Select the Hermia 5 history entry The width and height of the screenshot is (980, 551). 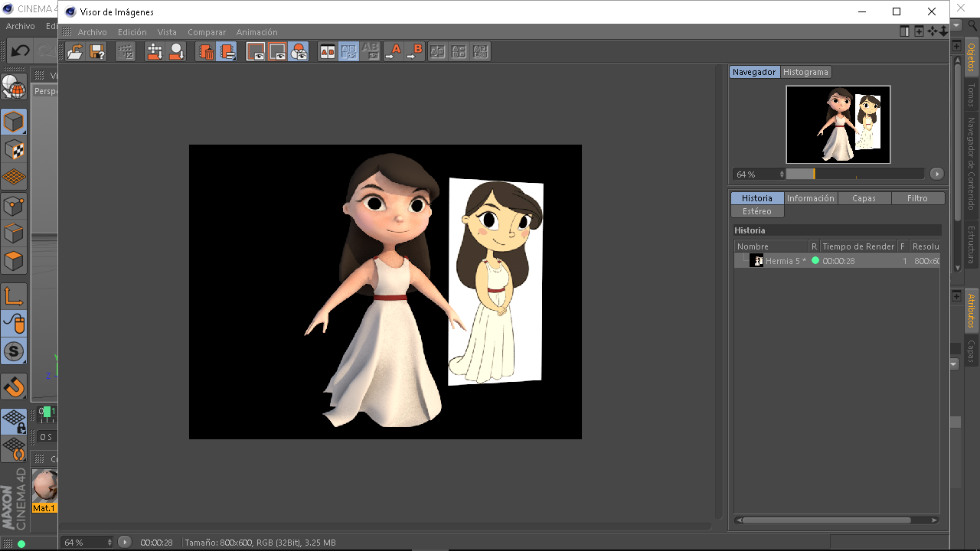[784, 261]
